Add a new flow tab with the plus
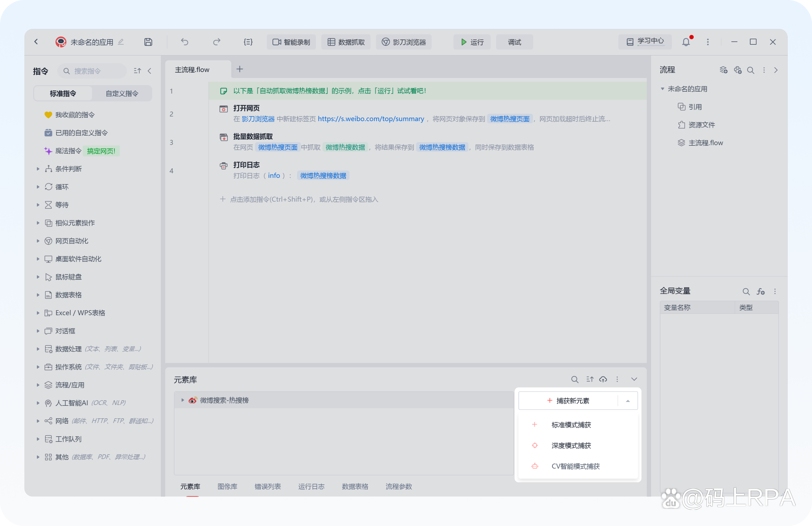 coord(240,69)
